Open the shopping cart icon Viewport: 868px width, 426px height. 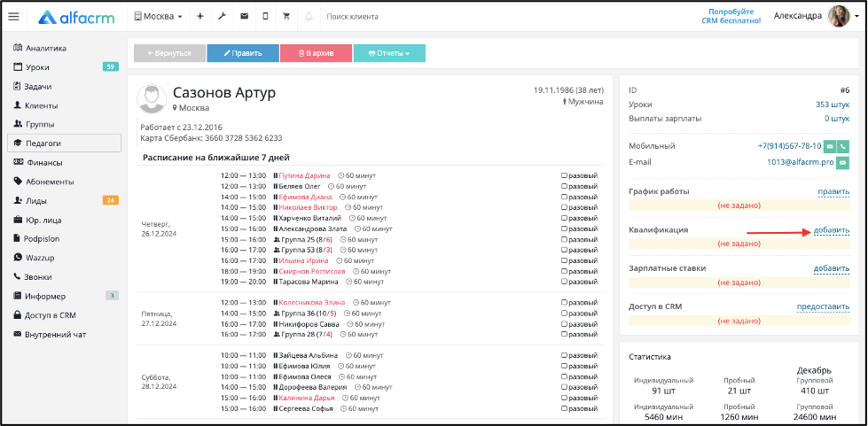coord(286,17)
